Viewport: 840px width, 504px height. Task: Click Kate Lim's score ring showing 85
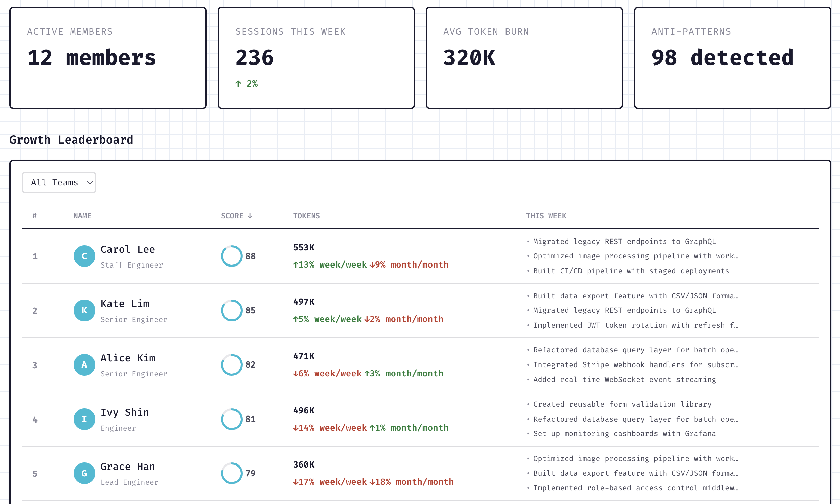point(232,310)
